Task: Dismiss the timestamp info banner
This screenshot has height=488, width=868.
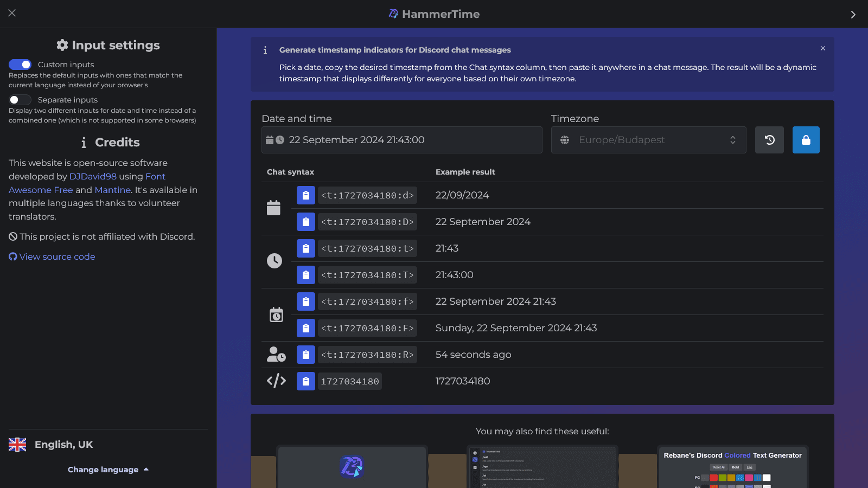Action: click(x=822, y=48)
